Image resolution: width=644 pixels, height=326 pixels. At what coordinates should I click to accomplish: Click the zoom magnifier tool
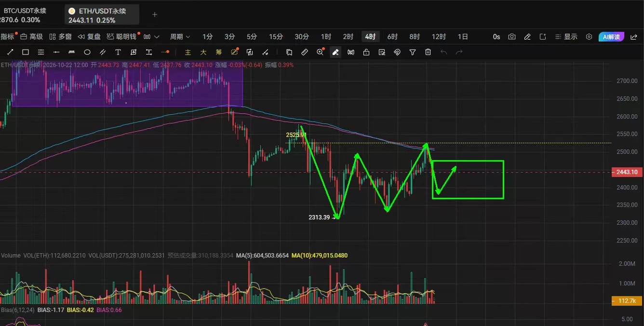[x=320, y=52]
